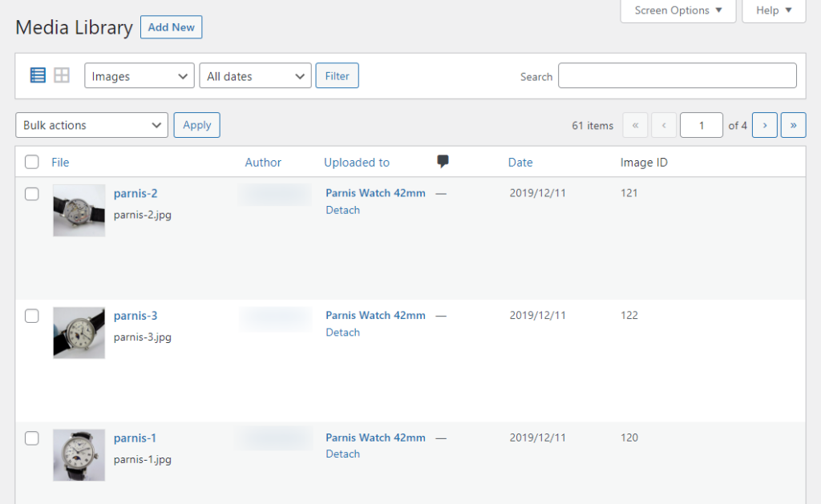Jump to last page arrow

coord(793,125)
